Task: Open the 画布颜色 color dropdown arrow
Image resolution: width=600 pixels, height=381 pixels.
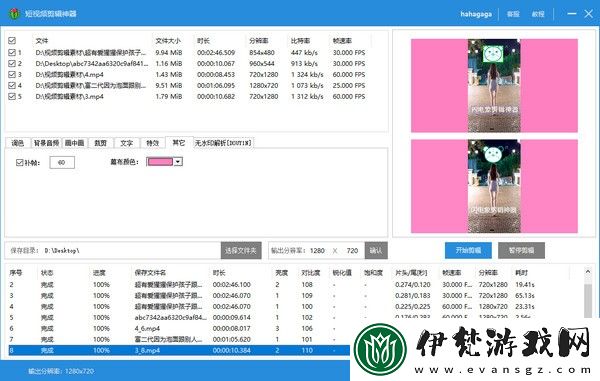Action: 178,162
